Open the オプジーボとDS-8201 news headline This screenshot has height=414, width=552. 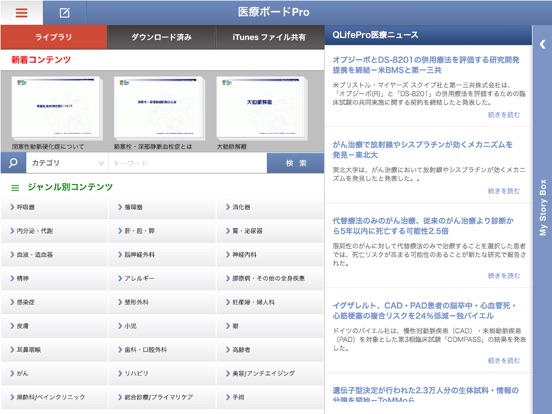click(426, 65)
